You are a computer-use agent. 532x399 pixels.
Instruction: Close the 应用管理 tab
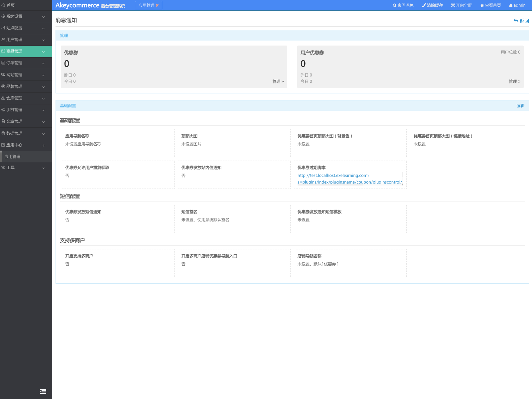pyautogui.click(x=157, y=6)
